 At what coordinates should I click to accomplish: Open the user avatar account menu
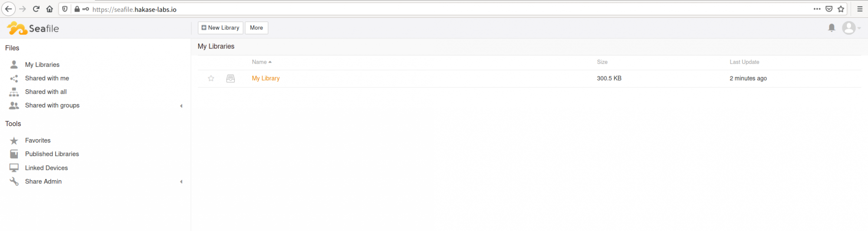851,28
